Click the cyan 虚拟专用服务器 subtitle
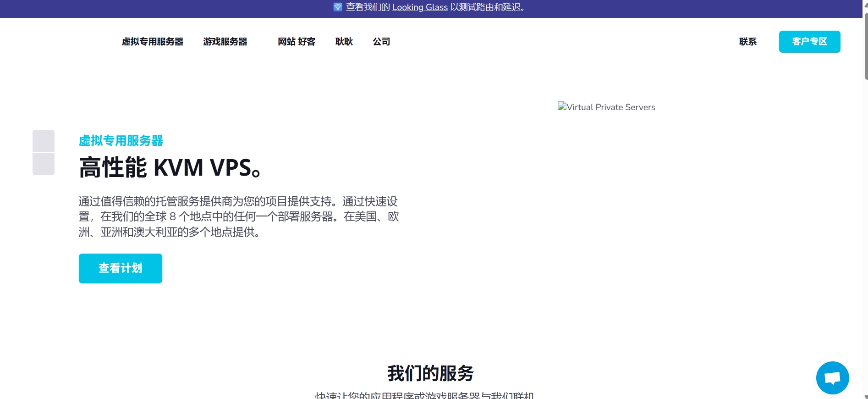 pyautogui.click(x=121, y=141)
